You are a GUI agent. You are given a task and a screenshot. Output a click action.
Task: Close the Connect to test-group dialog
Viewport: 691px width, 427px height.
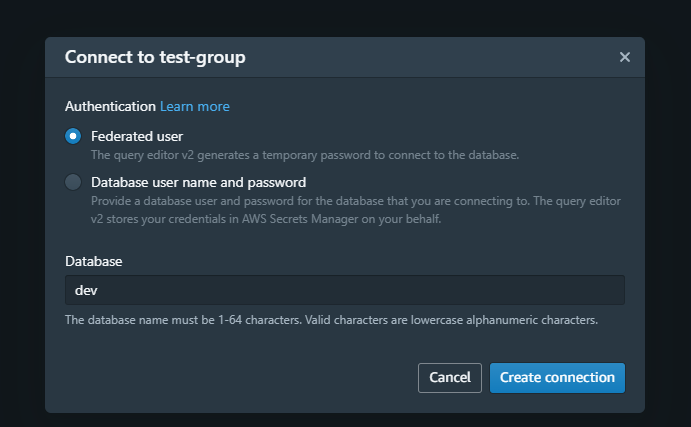click(625, 57)
